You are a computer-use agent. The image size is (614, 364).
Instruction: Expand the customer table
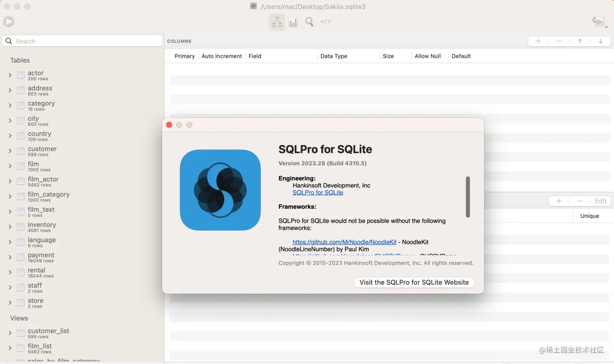10,151
